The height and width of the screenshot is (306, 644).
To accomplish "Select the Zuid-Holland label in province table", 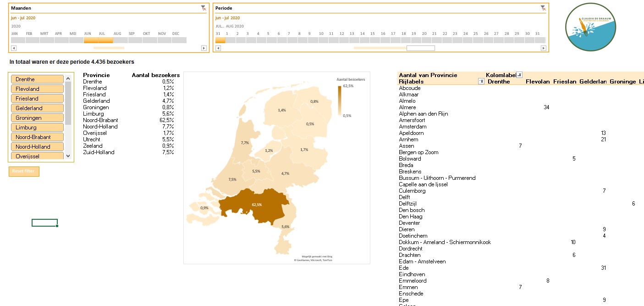I will click(99, 152).
